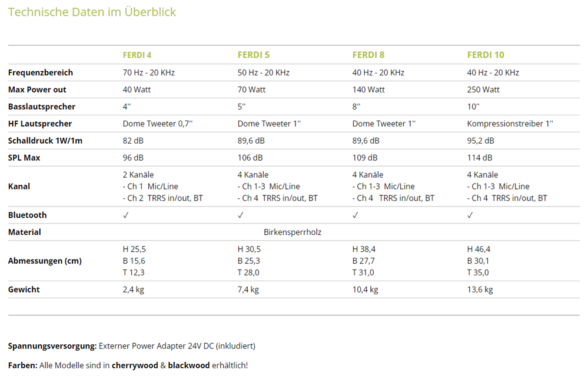This screenshot has height=376, width=588.
Task: Click the word blackwood
Action: (188, 365)
